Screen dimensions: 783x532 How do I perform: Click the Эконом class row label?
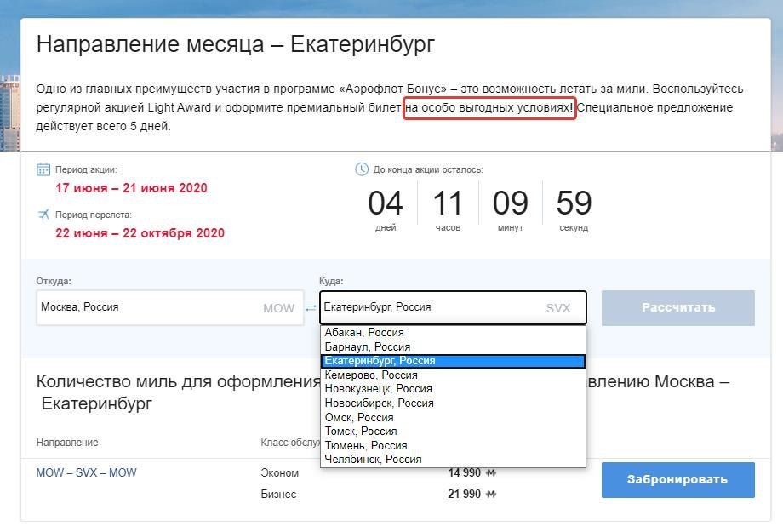pos(280,473)
